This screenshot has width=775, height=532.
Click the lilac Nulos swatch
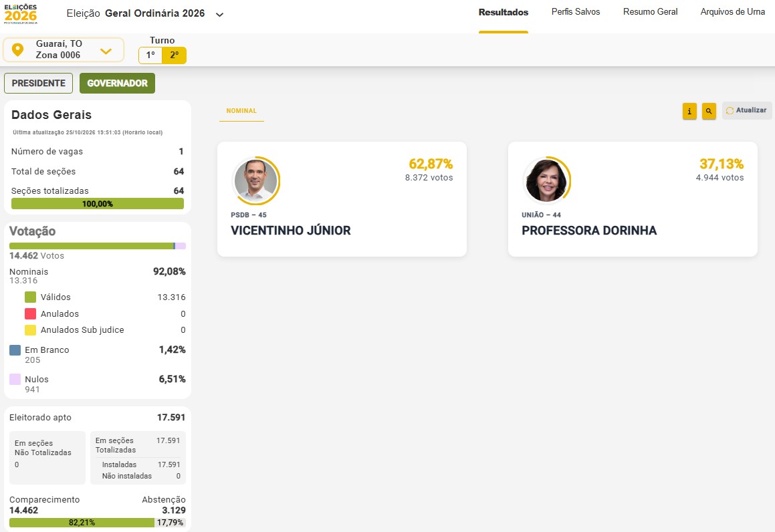click(15, 380)
